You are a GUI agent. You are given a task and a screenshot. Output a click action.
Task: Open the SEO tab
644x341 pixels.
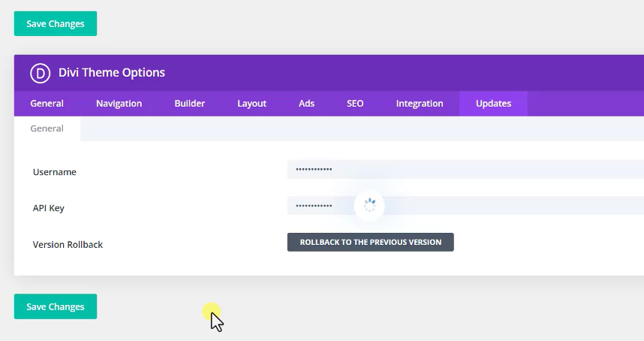point(355,104)
